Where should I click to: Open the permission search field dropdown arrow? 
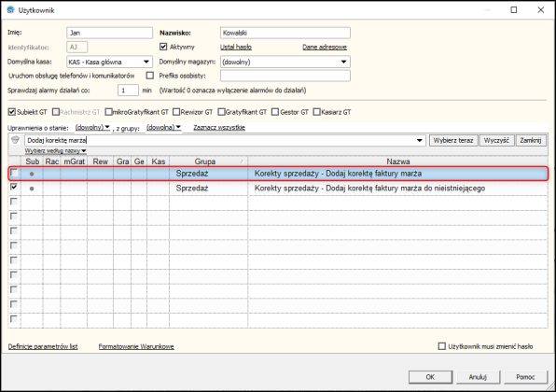[x=420, y=140]
